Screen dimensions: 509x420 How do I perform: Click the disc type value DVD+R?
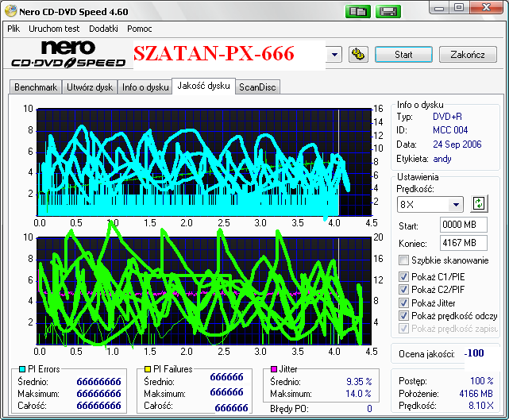pyautogui.click(x=447, y=117)
